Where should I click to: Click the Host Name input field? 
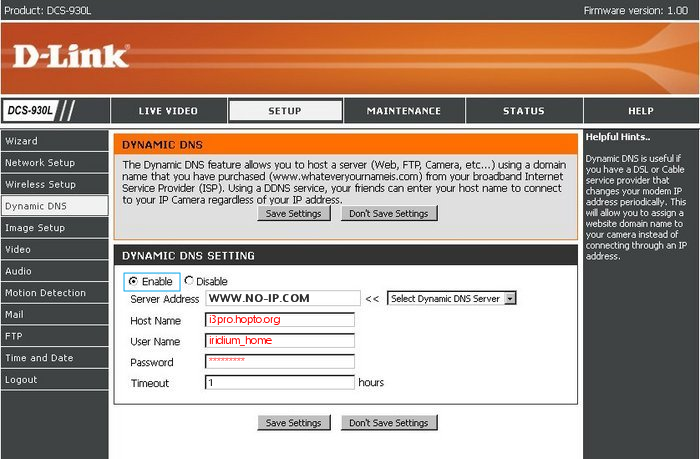click(280, 320)
